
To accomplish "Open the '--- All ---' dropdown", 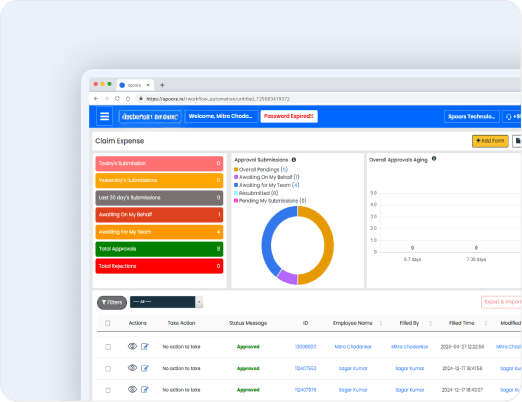I will pyautogui.click(x=166, y=302).
